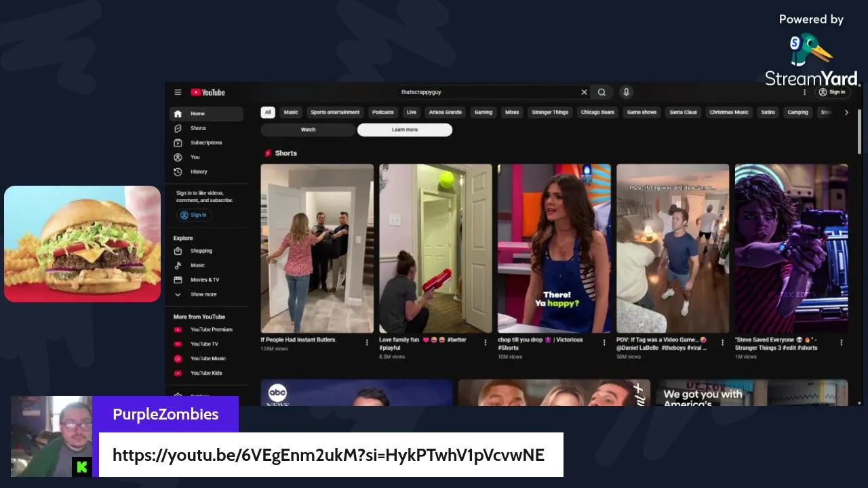Screen dimensions: 868x488
Task: Open options for 'Love family fun' short
Action: pos(485,342)
